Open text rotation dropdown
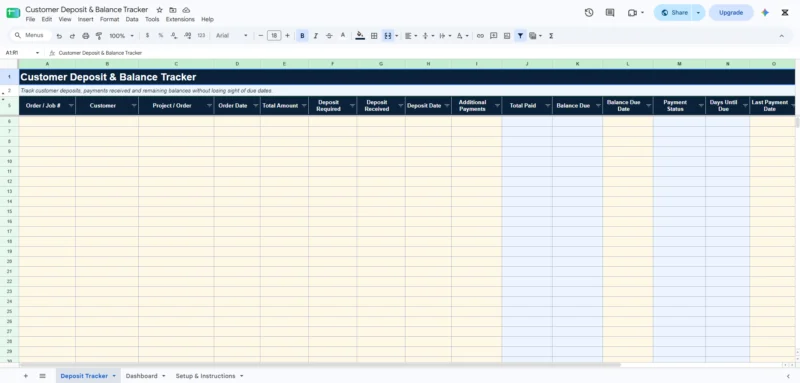The height and width of the screenshot is (383, 800). coord(462,36)
